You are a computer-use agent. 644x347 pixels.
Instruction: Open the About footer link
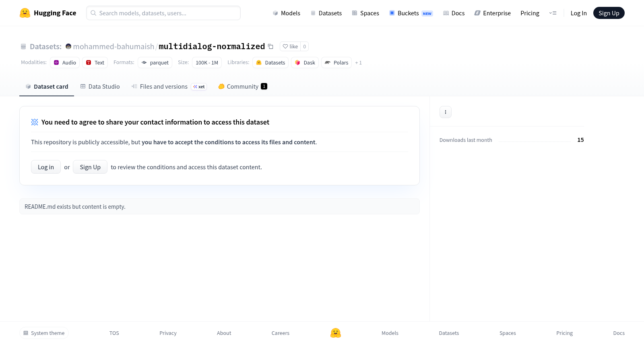click(x=224, y=333)
